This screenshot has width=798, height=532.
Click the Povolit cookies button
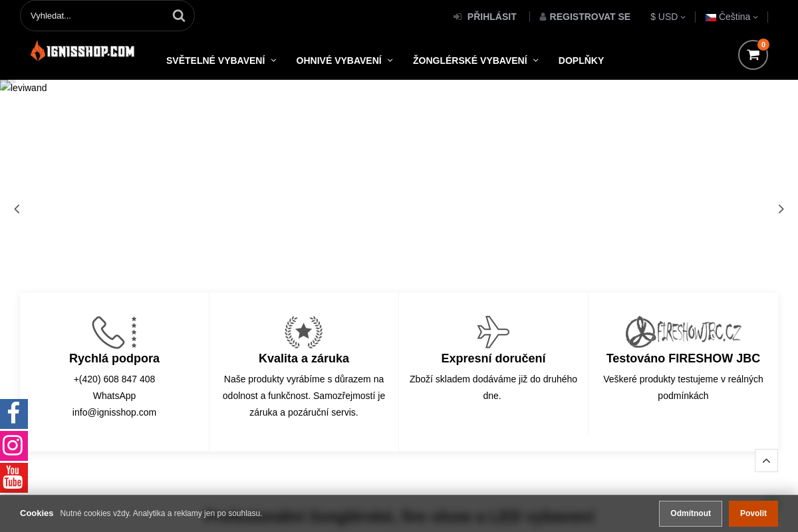pos(753,513)
